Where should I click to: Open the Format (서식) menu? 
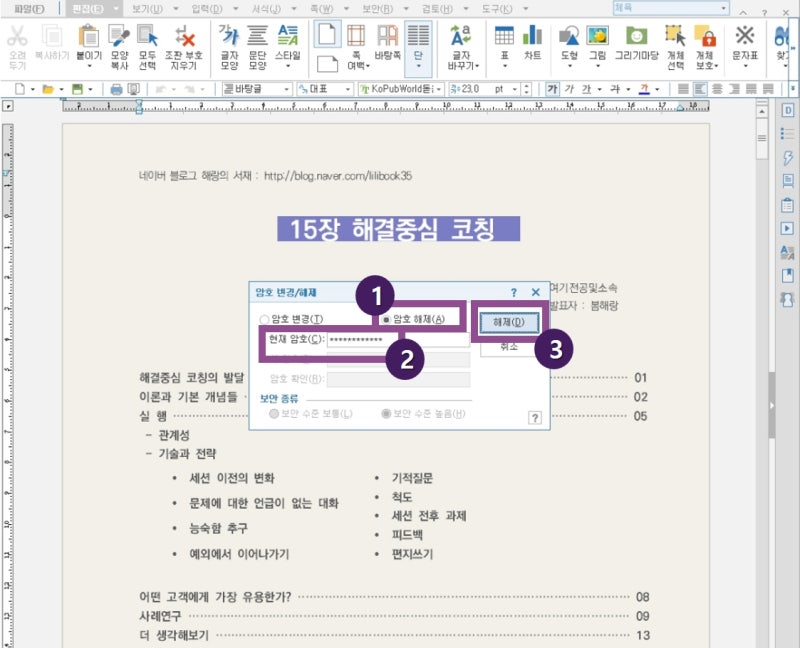[266, 9]
